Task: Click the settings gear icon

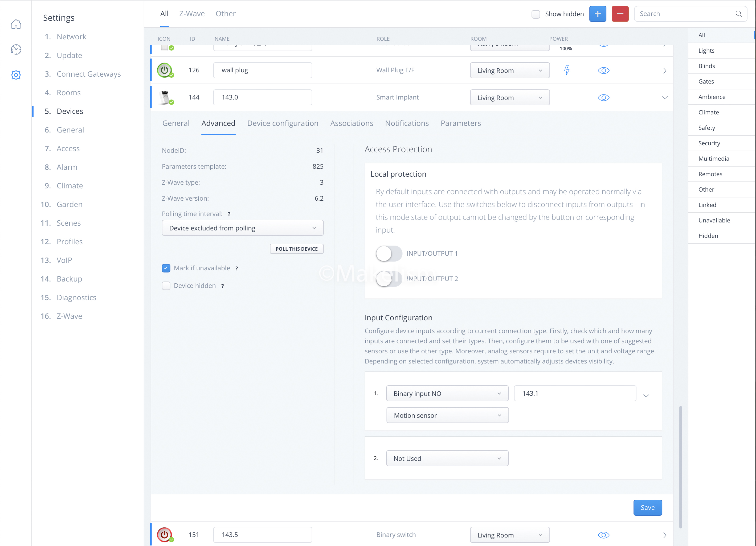Action: [16, 75]
